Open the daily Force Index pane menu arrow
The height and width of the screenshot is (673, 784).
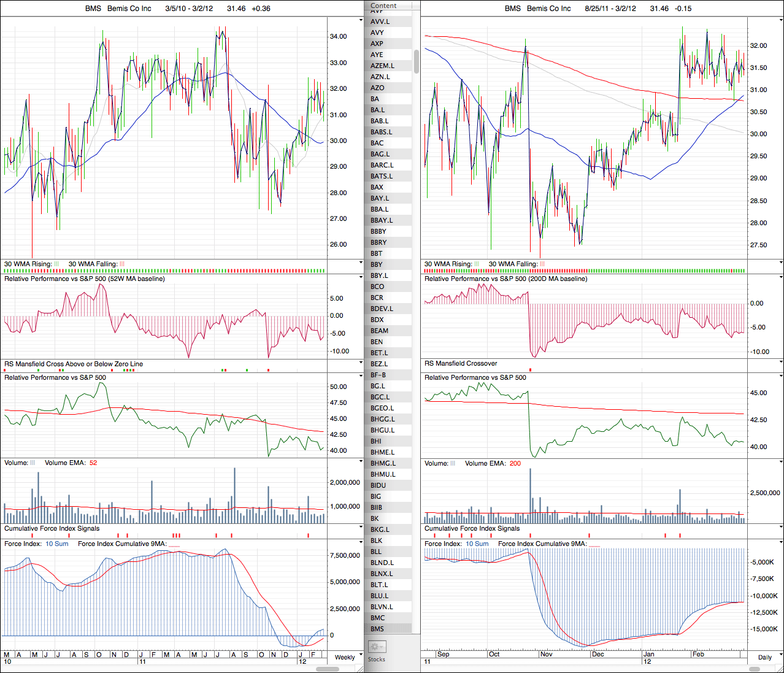click(780, 543)
